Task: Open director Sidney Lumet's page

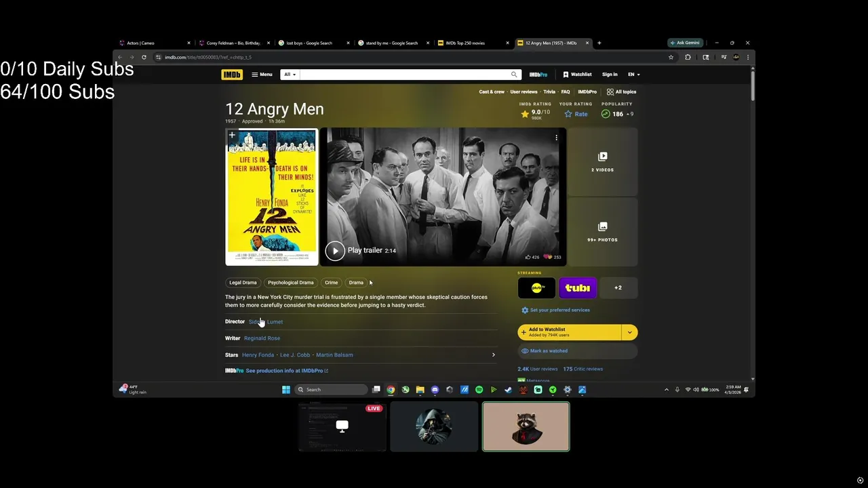Action: (x=266, y=322)
